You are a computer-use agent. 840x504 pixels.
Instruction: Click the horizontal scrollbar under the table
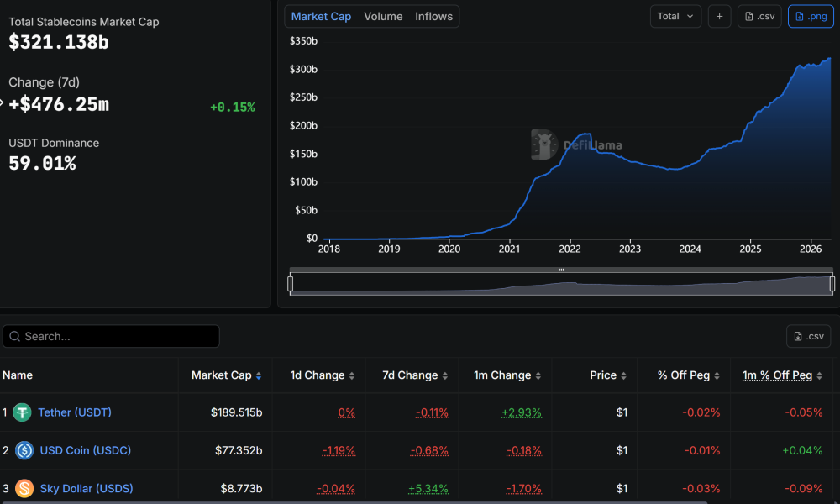click(x=354, y=502)
